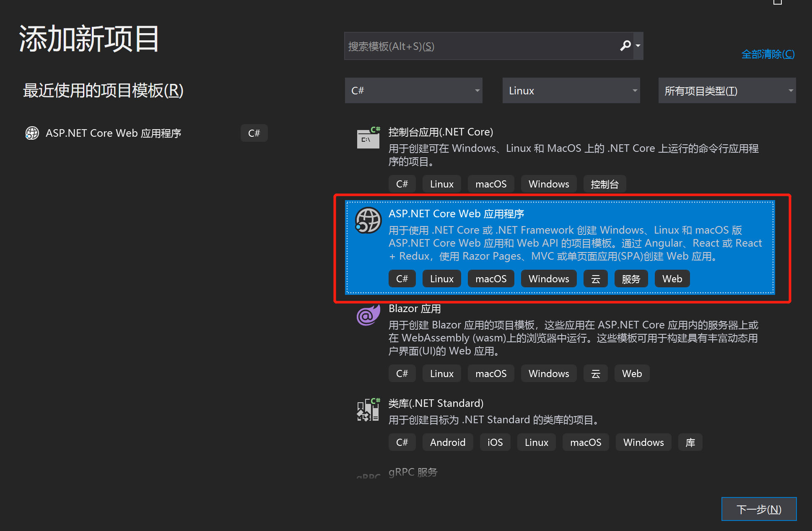Viewport: 812px width, 531px height.
Task: Select the gRPC 服务 template title
Action: click(413, 472)
